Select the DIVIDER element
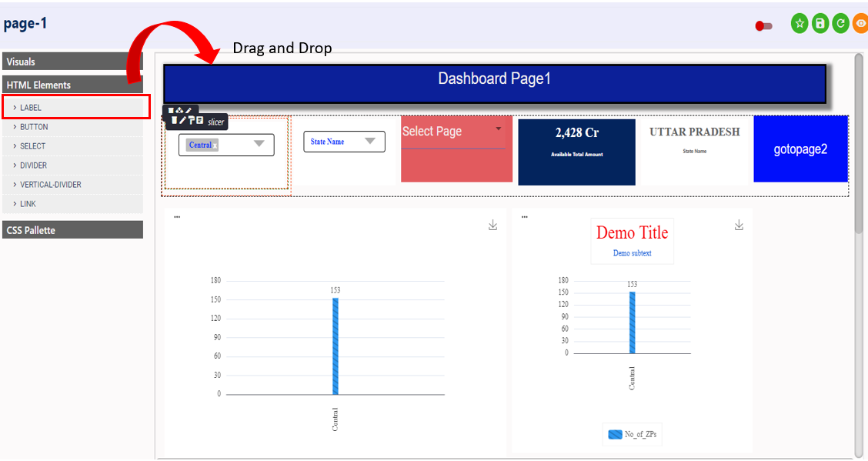868x461 pixels. tap(72, 165)
